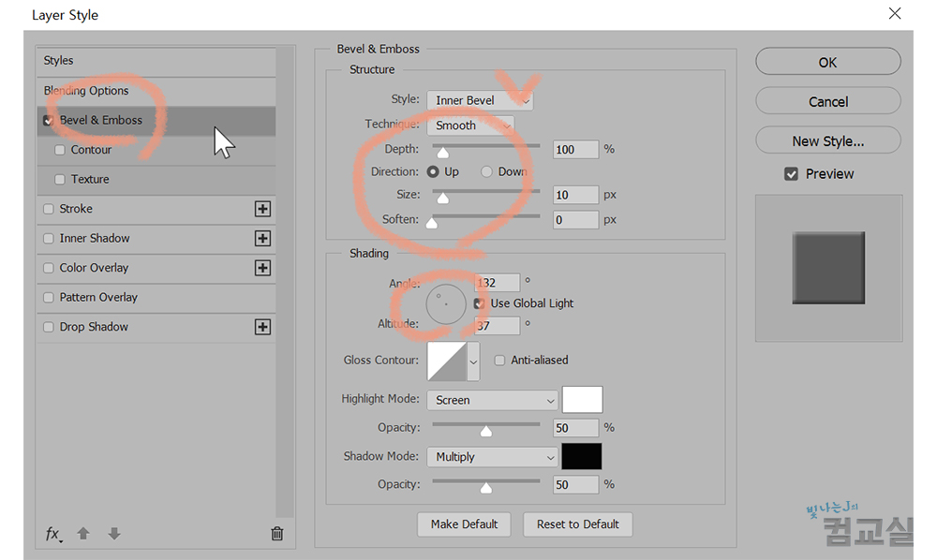Click the Gloss Contour thumbnail
The height and width of the screenshot is (560, 937).
(x=446, y=361)
